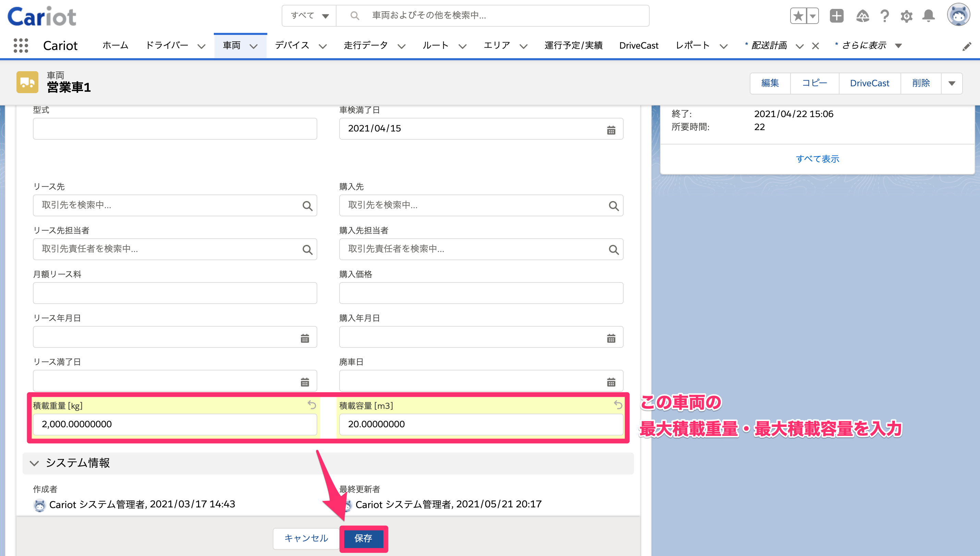
Task: Click the pencil icon to edit navigation
Action: click(967, 46)
